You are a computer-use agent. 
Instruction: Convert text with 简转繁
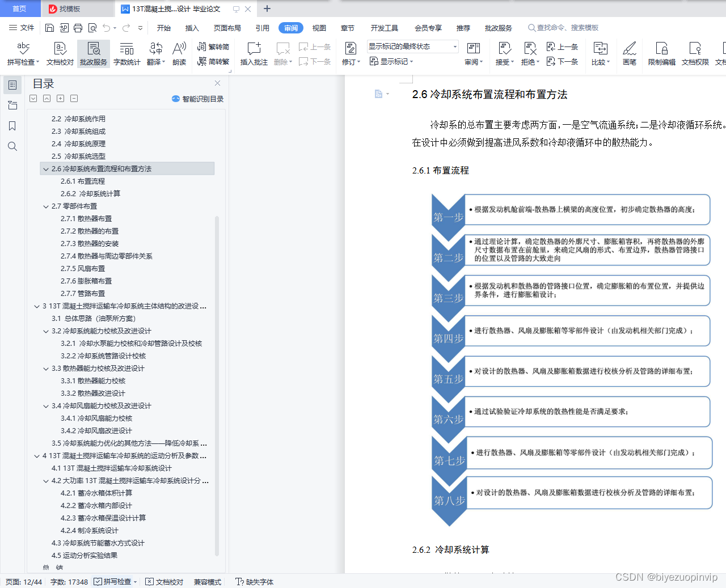tap(213, 62)
